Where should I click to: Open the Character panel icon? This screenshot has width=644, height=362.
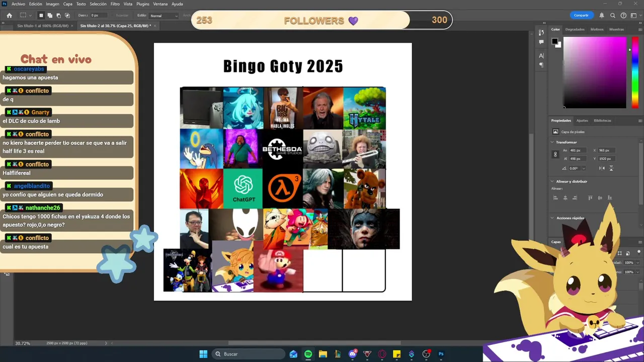[541, 56]
